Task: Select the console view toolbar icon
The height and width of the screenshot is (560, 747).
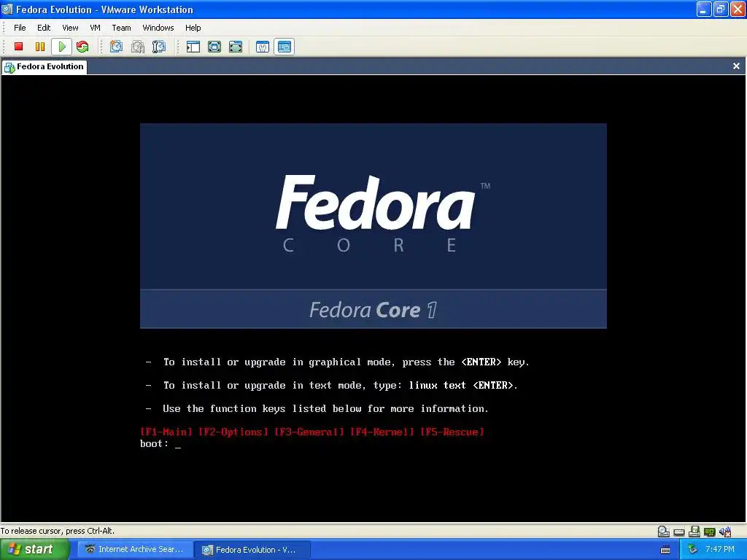Action: 285,46
